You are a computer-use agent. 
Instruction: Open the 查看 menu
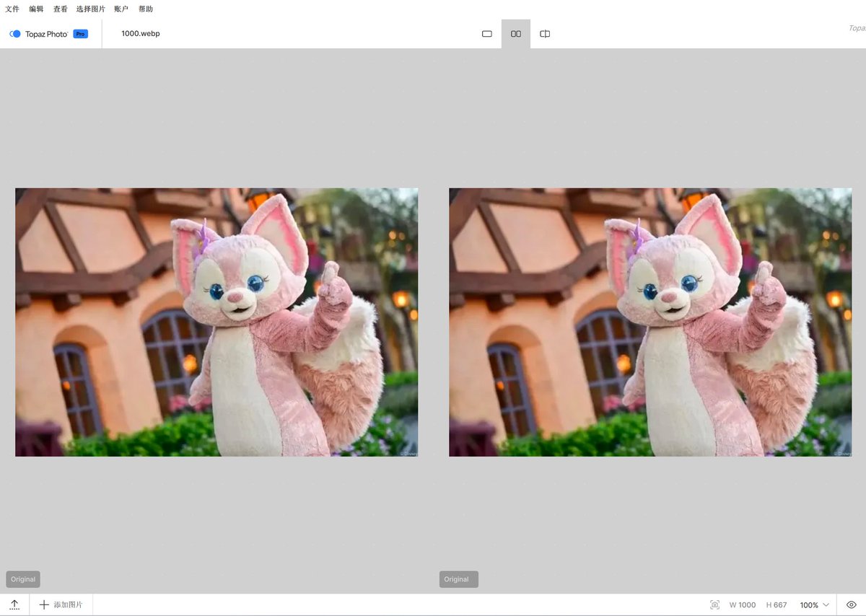[x=60, y=9]
